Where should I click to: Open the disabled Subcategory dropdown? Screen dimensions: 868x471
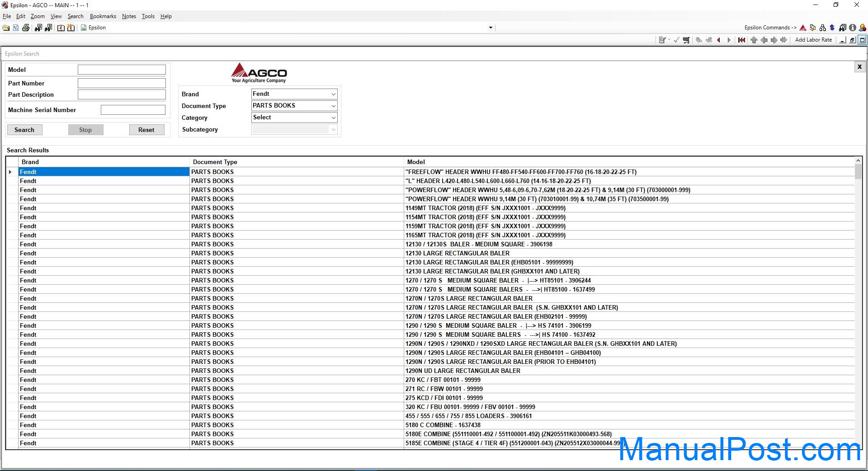[x=294, y=129]
